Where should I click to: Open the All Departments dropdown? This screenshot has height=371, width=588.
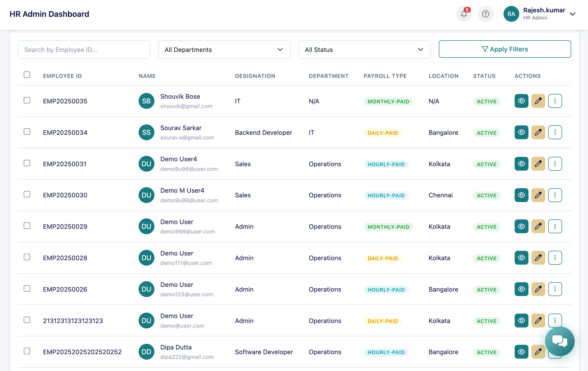[x=224, y=49]
